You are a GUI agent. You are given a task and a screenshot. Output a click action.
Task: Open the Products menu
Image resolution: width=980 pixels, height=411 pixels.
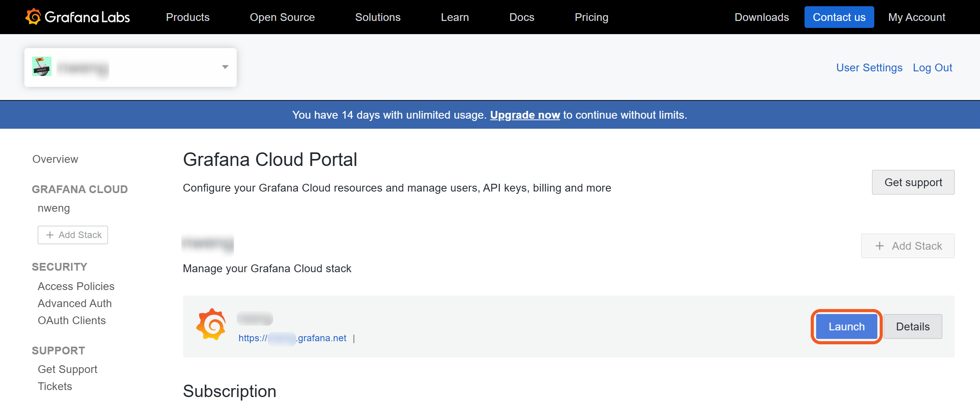pyautogui.click(x=187, y=17)
